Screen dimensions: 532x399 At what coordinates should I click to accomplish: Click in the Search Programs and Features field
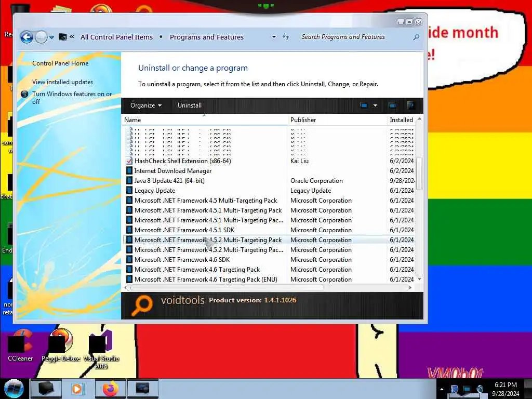355,37
